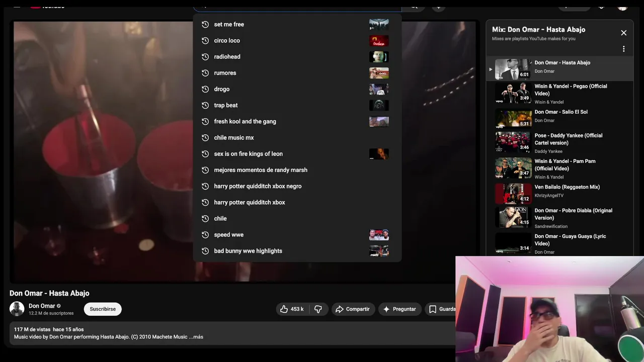
Task: Play 'Pose - Daddy Yankee' from mix
Action: click(x=560, y=143)
